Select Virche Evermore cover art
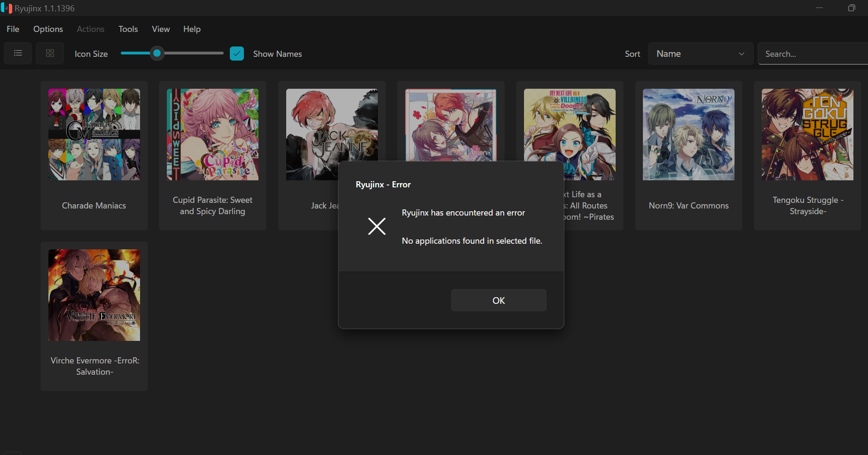Image resolution: width=868 pixels, height=455 pixels. click(x=94, y=295)
